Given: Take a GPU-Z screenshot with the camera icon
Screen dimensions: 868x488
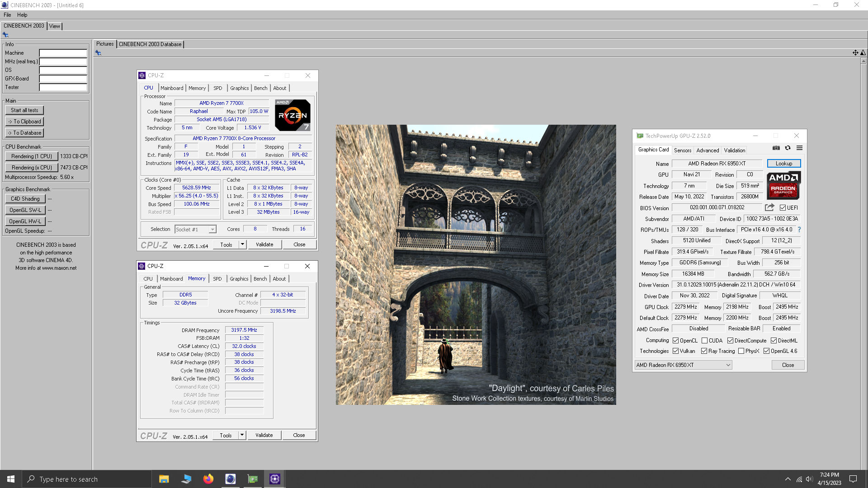Looking at the screenshot, I should (x=776, y=148).
